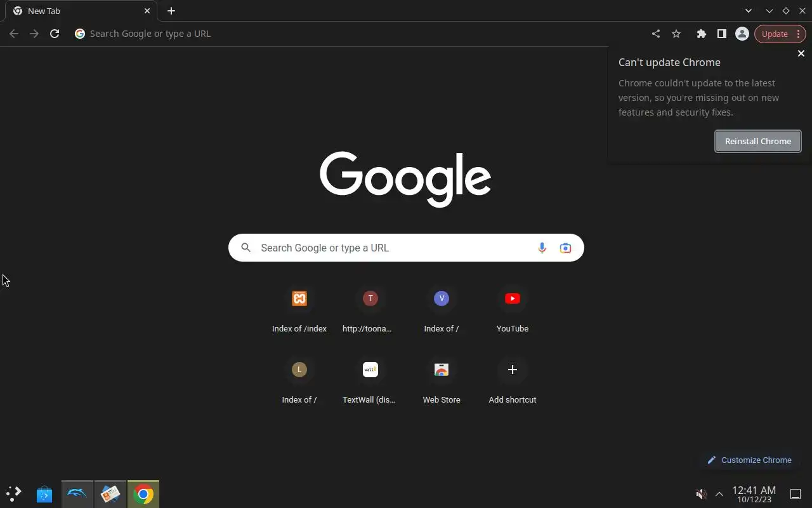Click the Add shortcut plus button
The height and width of the screenshot is (508, 812).
513,369
